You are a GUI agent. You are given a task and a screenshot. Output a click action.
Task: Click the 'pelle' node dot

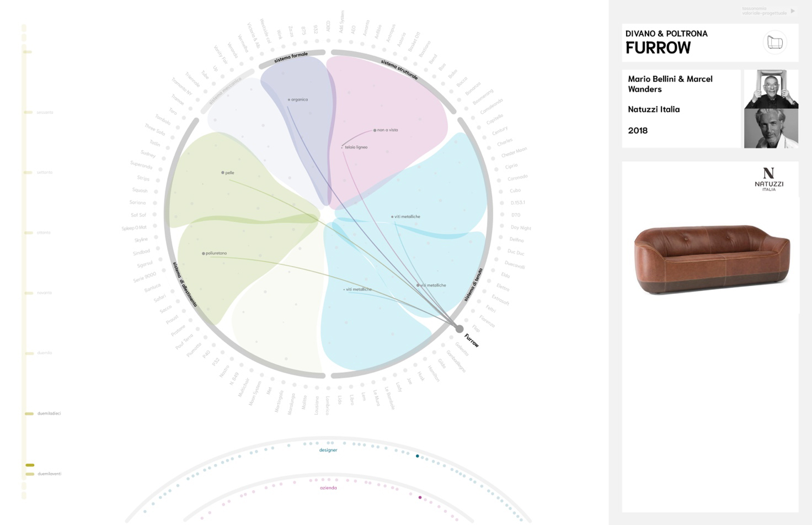[x=223, y=173]
